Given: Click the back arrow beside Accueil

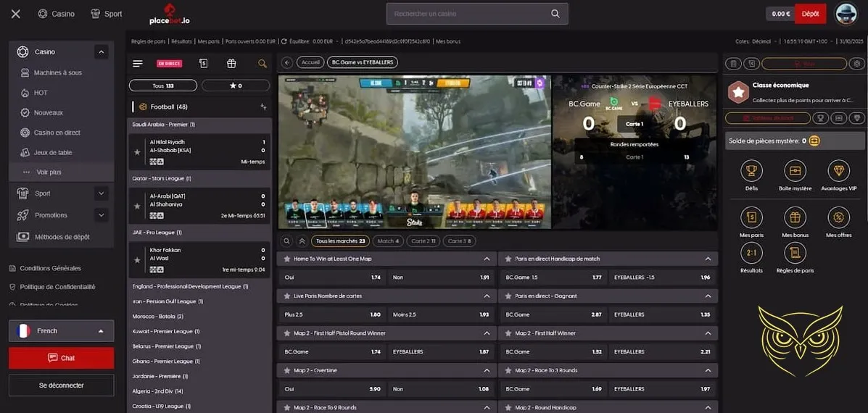Looking at the screenshot, I should (x=286, y=62).
